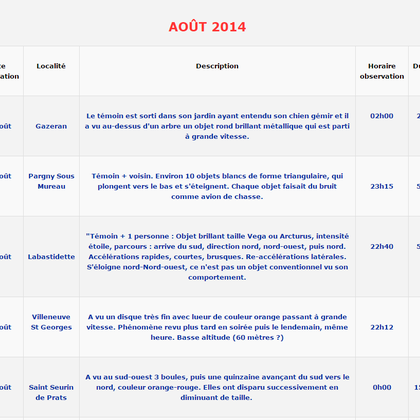Click the Labastidette locality cell

coord(51,257)
